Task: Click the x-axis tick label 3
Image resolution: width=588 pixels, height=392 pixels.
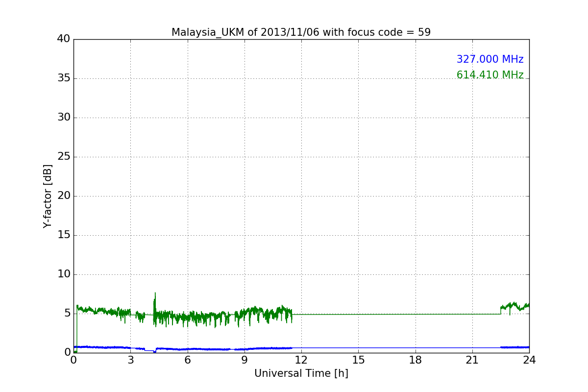Action: point(130,360)
